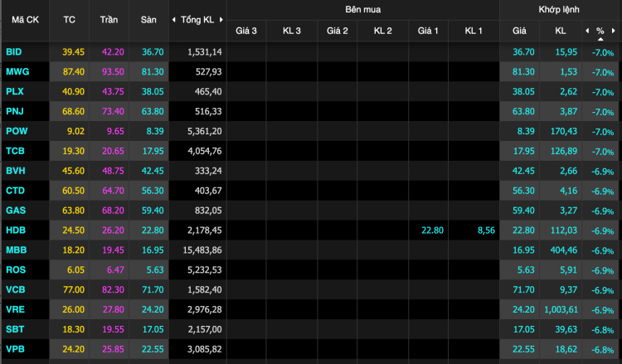
Task: Open the CTD stock symbol
Action: pyautogui.click(x=15, y=191)
